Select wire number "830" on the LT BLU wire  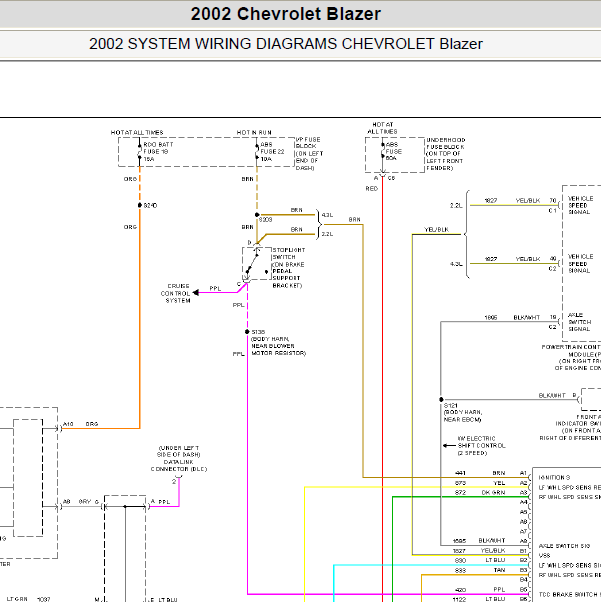pos(460,561)
